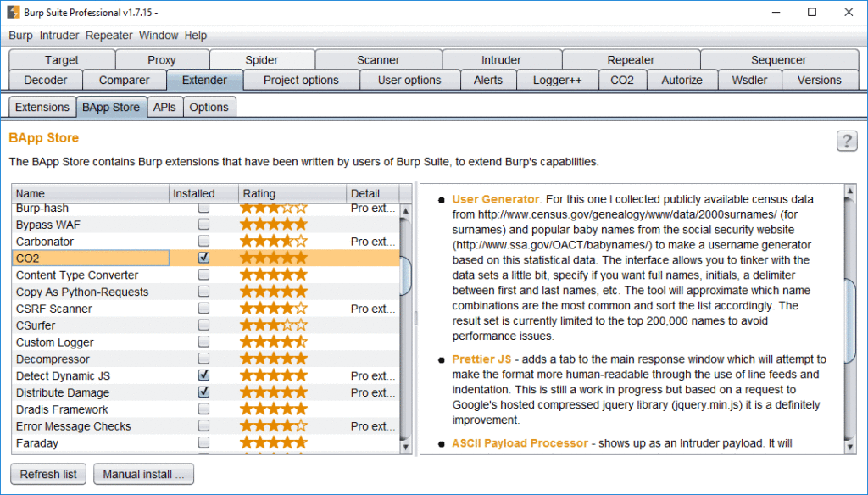Image resolution: width=868 pixels, height=495 pixels.
Task: Open the BApp Store help question-mark icon
Action: pyautogui.click(x=847, y=142)
